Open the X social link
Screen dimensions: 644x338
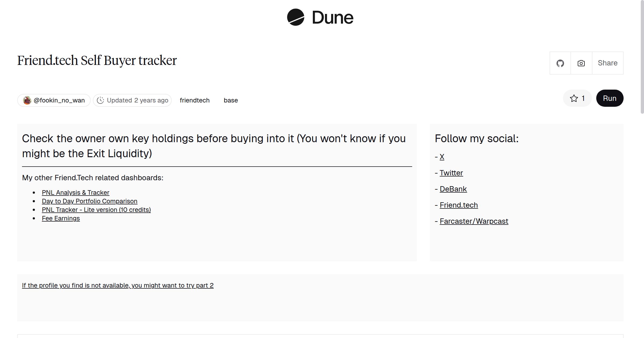(442, 157)
